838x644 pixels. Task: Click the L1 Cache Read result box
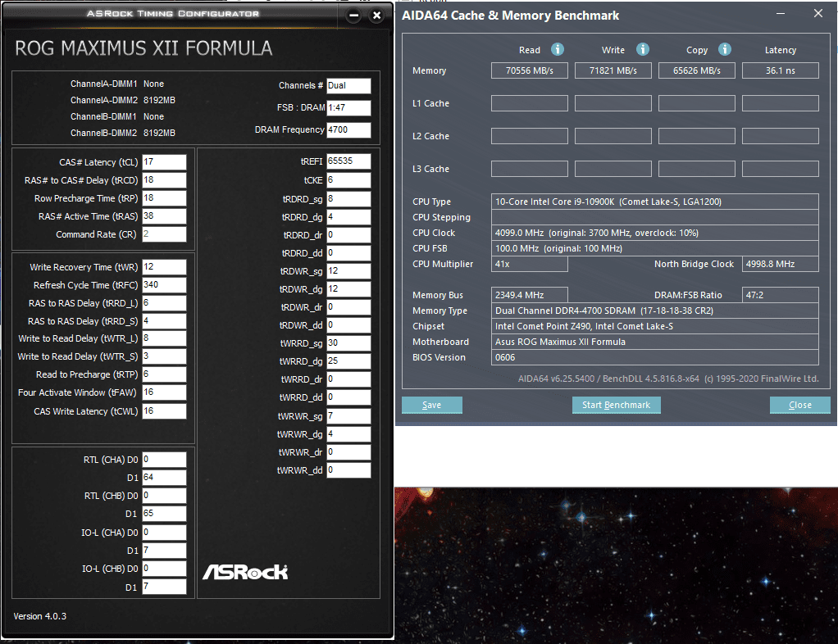(529, 103)
